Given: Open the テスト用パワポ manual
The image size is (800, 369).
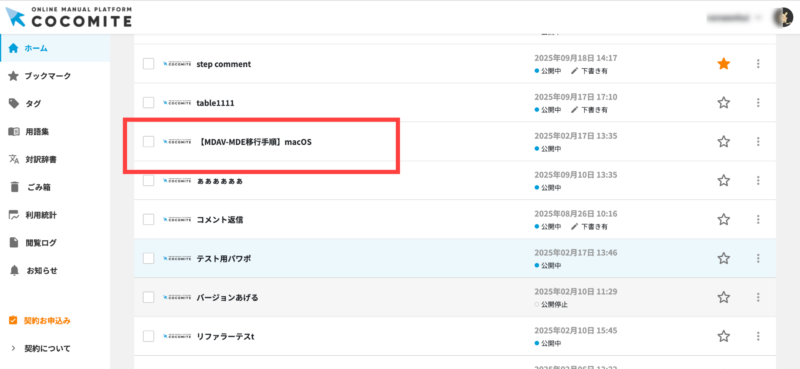Looking at the screenshot, I should pyautogui.click(x=223, y=259).
